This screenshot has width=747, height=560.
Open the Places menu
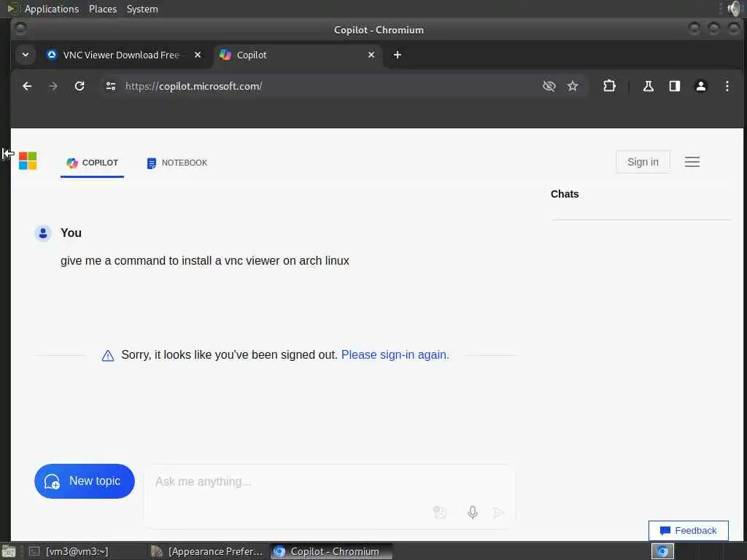102,9
